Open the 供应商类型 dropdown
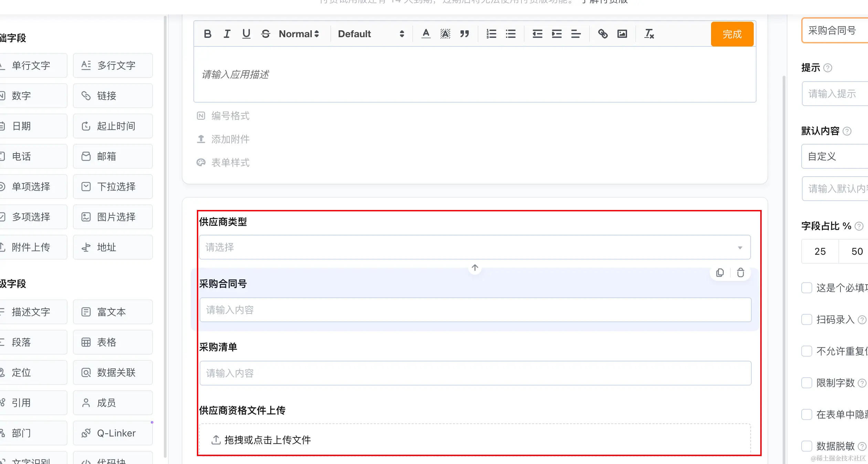Screen dimensions: 868x464 tap(475, 247)
